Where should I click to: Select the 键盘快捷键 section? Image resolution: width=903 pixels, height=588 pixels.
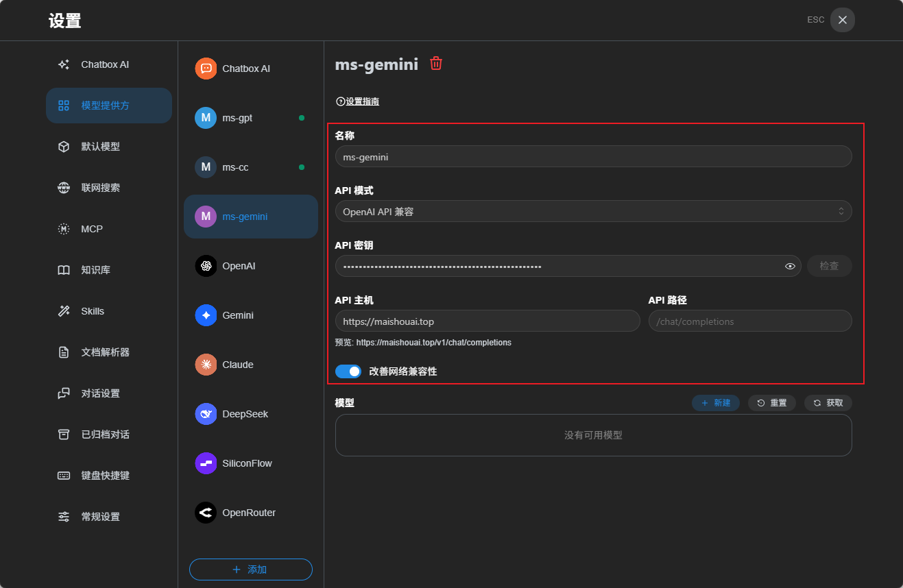pos(109,476)
